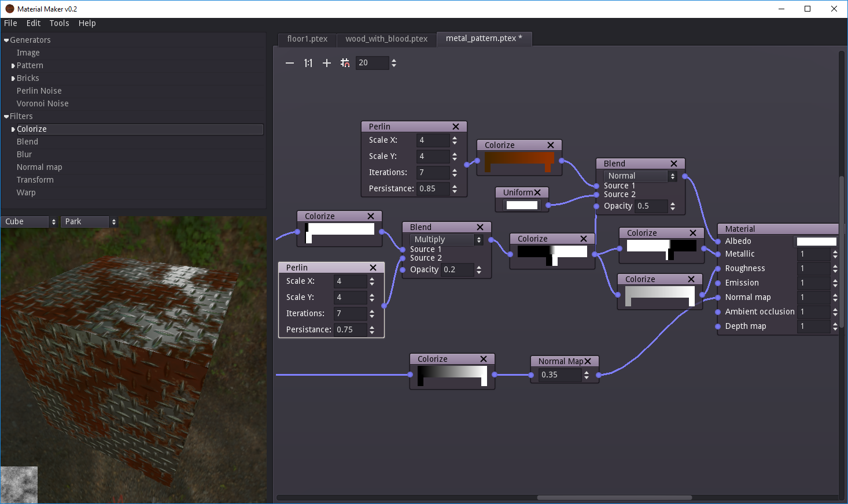848x504 pixels.
Task: Close the Material-linked Blend Normal node
Action: pos(674,164)
